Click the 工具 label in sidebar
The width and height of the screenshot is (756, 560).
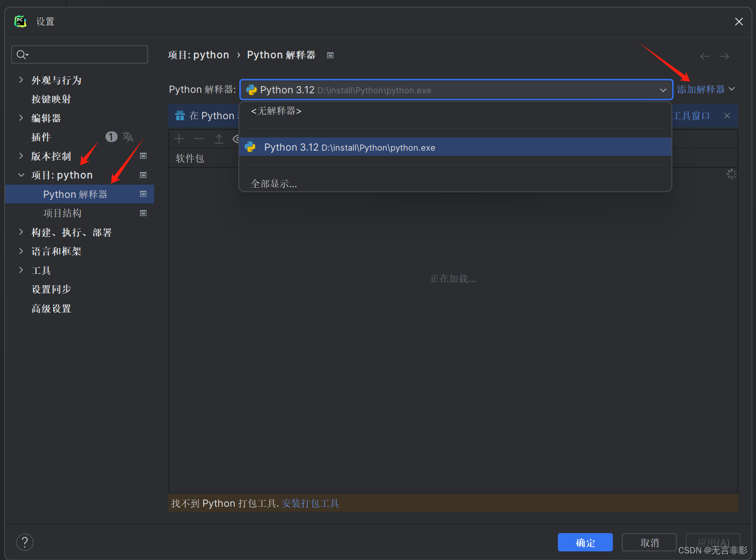click(41, 270)
